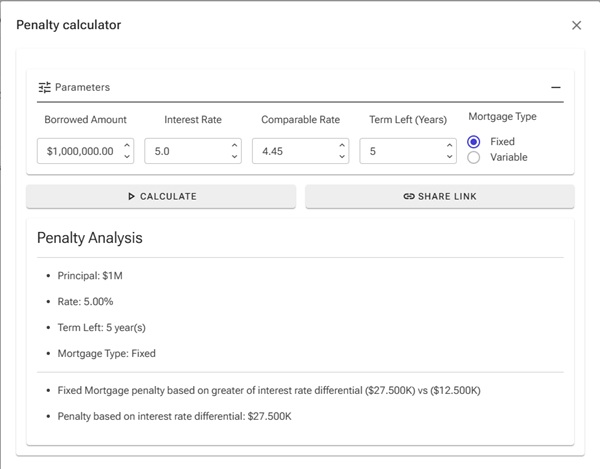Collapse the Parameters panel with minus icon
The width and height of the screenshot is (600, 469).
tap(556, 88)
